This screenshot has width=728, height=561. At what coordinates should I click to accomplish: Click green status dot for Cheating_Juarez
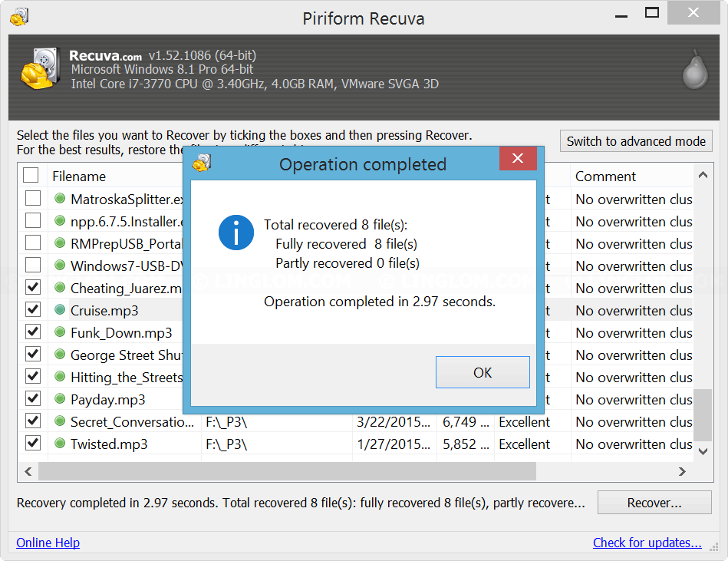59,287
